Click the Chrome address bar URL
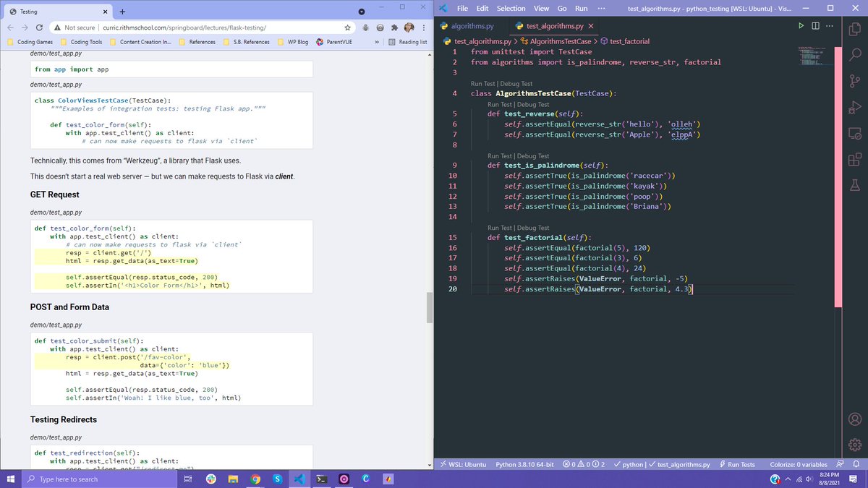This screenshot has height=488, width=868. point(184,27)
